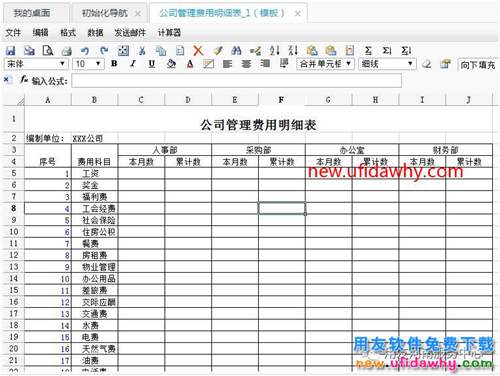500x376 pixels.
Task: Toggle Bold formatting button
Action: coord(114,63)
